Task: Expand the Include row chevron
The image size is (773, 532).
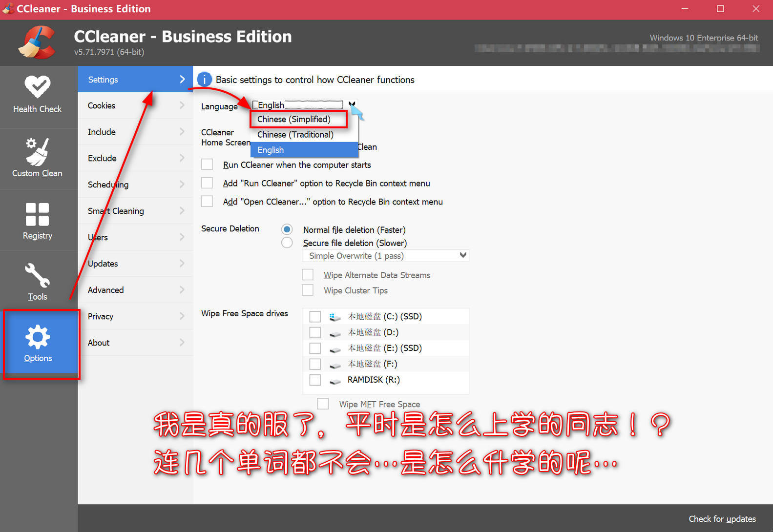Action: [182, 132]
